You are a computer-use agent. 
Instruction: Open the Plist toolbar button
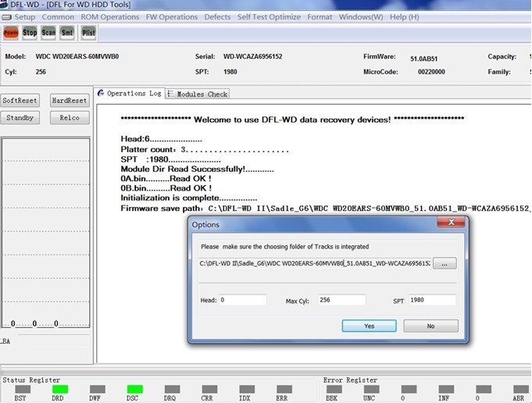tap(88, 33)
